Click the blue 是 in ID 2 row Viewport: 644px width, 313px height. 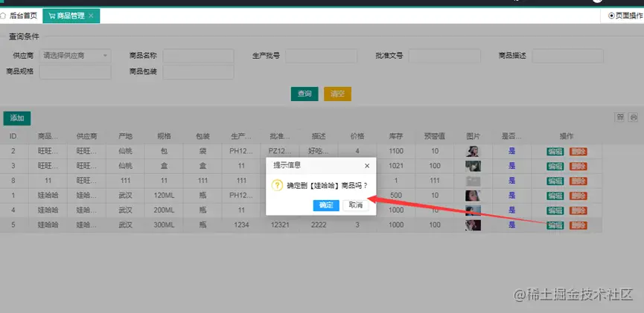tap(511, 151)
